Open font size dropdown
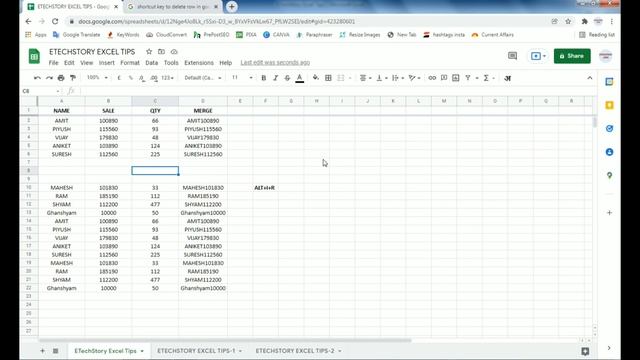 242,78
